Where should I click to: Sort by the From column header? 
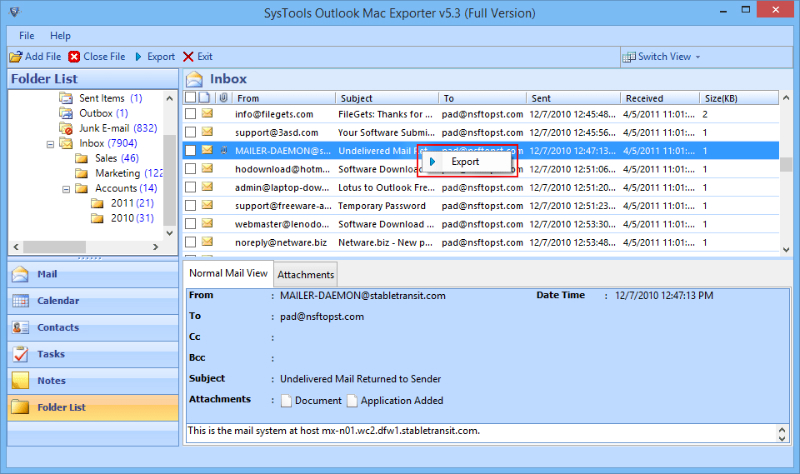click(x=284, y=98)
